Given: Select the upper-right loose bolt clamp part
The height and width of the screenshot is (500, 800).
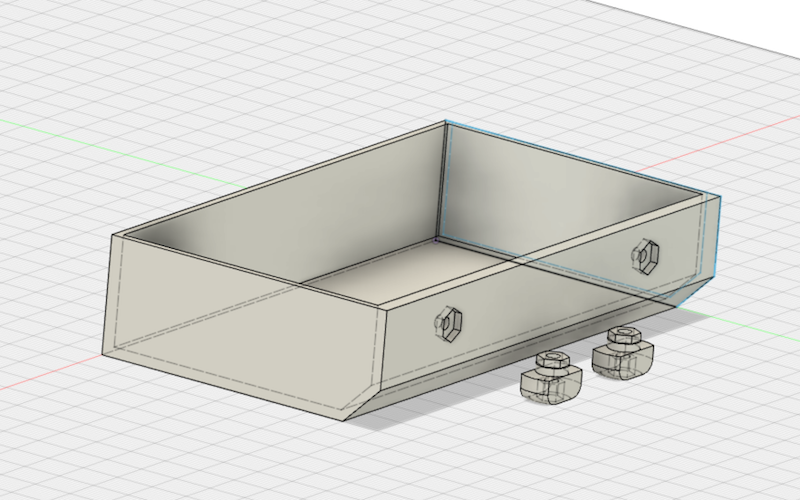Looking at the screenshot, I should pyautogui.click(x=623, y=354).
